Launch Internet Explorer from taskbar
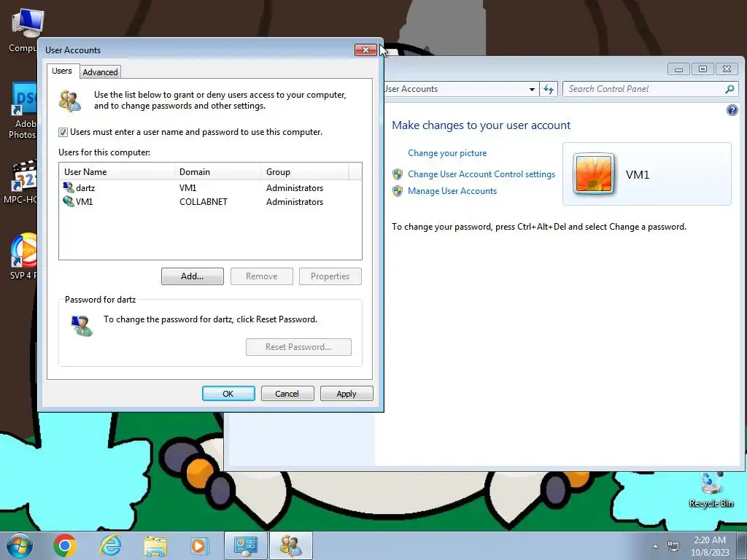The height and width of the screenshot is (560, 747). click(x=109, y=545)
